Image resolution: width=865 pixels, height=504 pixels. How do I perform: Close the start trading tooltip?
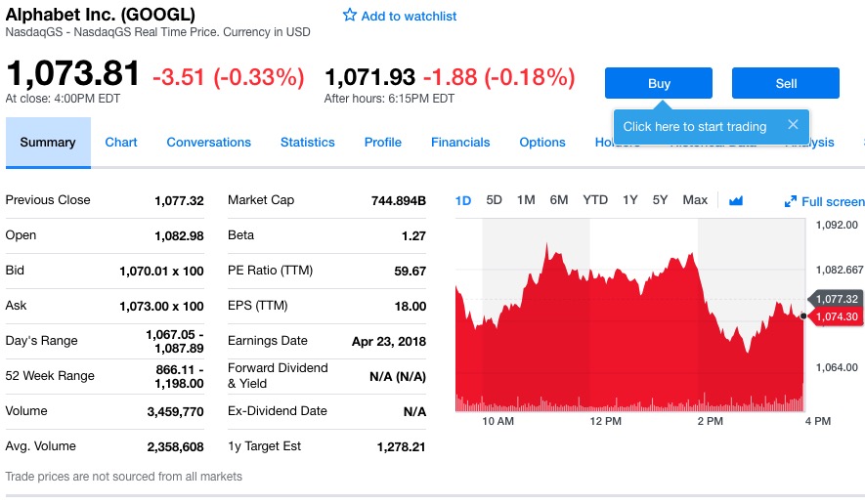[x=793, y=125]
